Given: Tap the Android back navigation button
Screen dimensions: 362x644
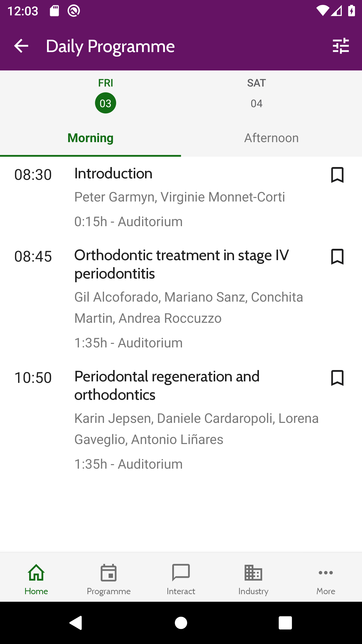Looking at the screenshot, I should (76, 623).
